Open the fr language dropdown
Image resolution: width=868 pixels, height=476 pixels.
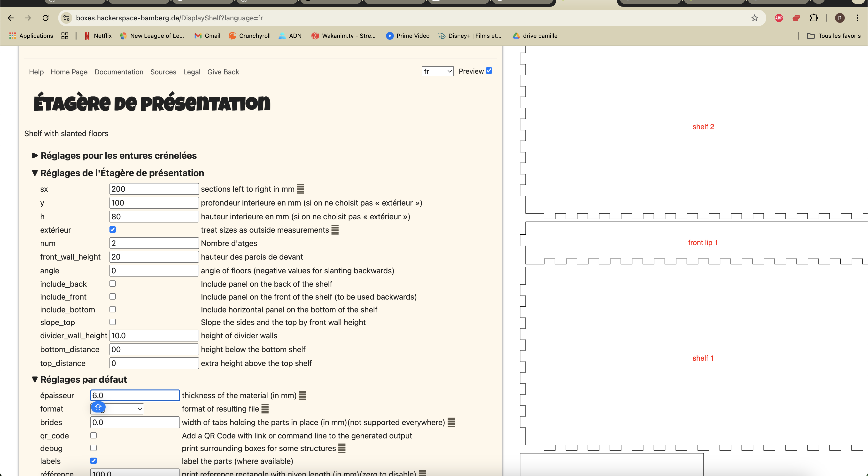point(437,71)
